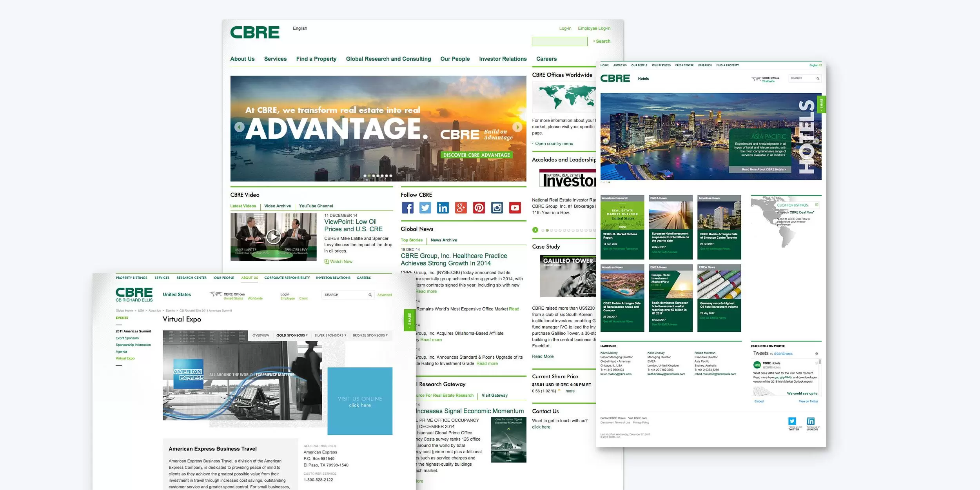Select the Overview tab in Virtual Expo
This screenshot has width=980, height=490.
pyautogui.click(x=261, y=336)
